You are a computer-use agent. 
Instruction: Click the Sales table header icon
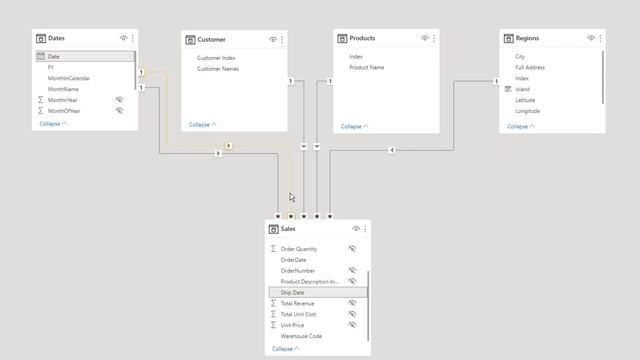(273, 229)
